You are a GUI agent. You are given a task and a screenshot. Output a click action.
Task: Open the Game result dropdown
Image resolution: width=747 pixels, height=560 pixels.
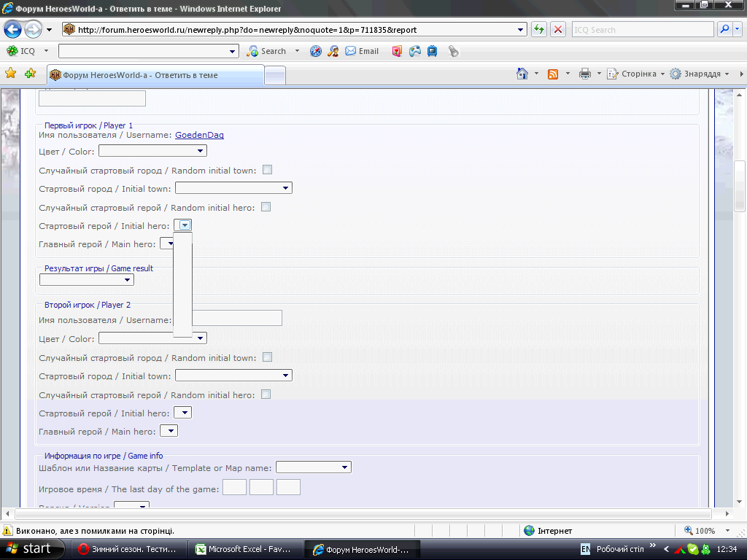(x=87, y=279)
